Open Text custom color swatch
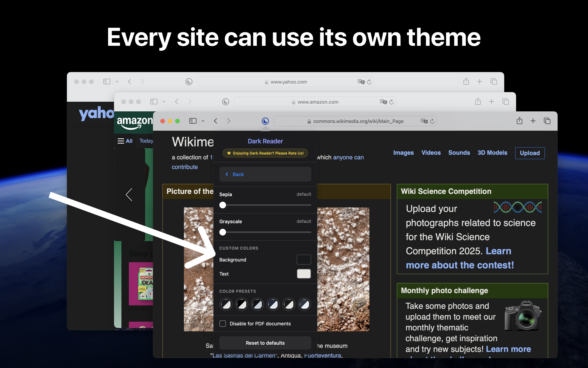588x368 pixels. pos(304,274)
